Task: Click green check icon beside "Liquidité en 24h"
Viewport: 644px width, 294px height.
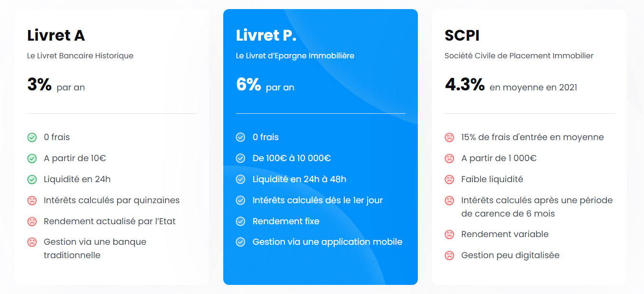Action: (32, 180)
